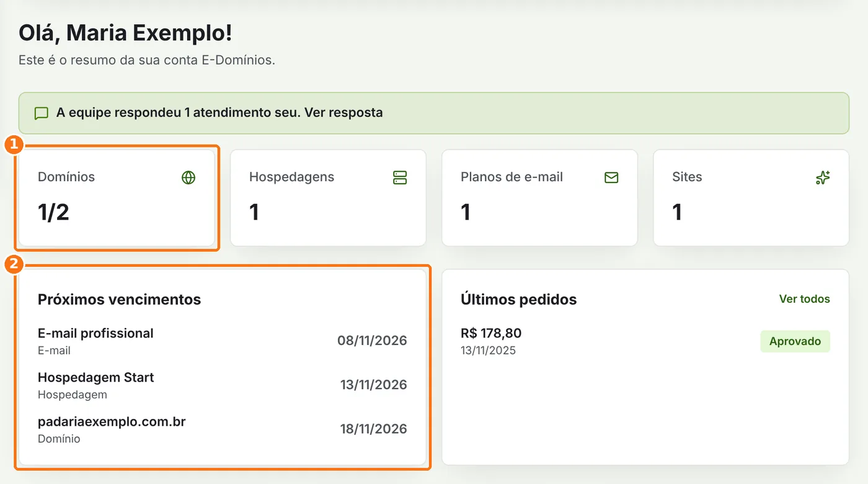Click the chat bubble icon in notification banner

click(42, 114)
